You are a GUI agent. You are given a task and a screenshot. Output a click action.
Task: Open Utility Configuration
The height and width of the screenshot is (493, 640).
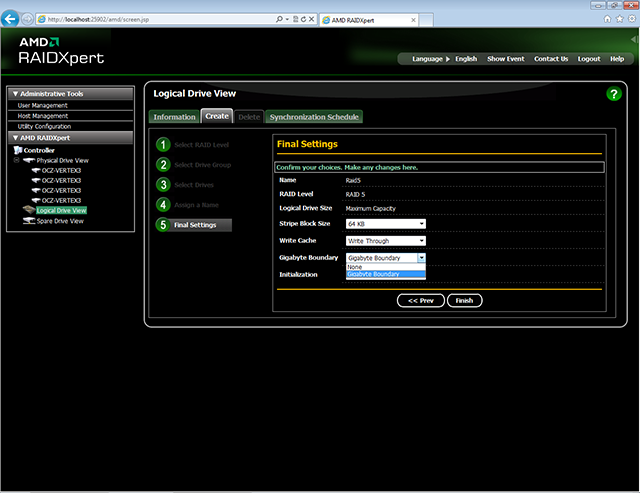click(x=44, y=127)
